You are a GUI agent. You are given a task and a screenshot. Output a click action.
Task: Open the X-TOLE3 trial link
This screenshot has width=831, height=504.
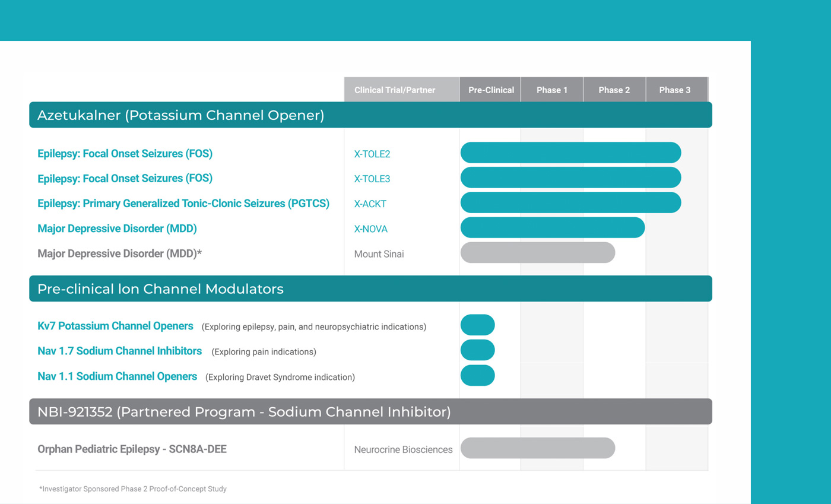pos(372,179)
